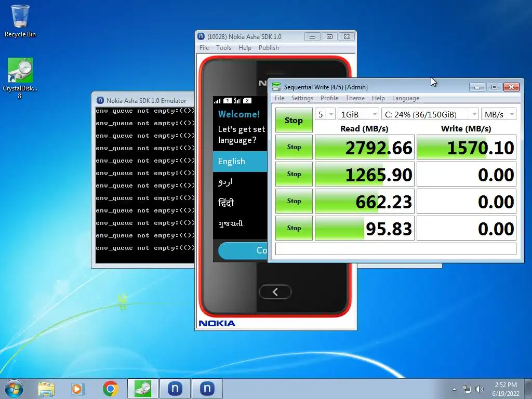Click the Welcome! heading on phone screen

(x=239, y=114)
